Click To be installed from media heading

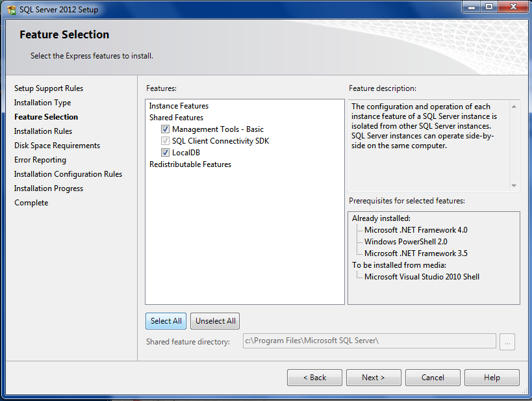coord(399,265)
